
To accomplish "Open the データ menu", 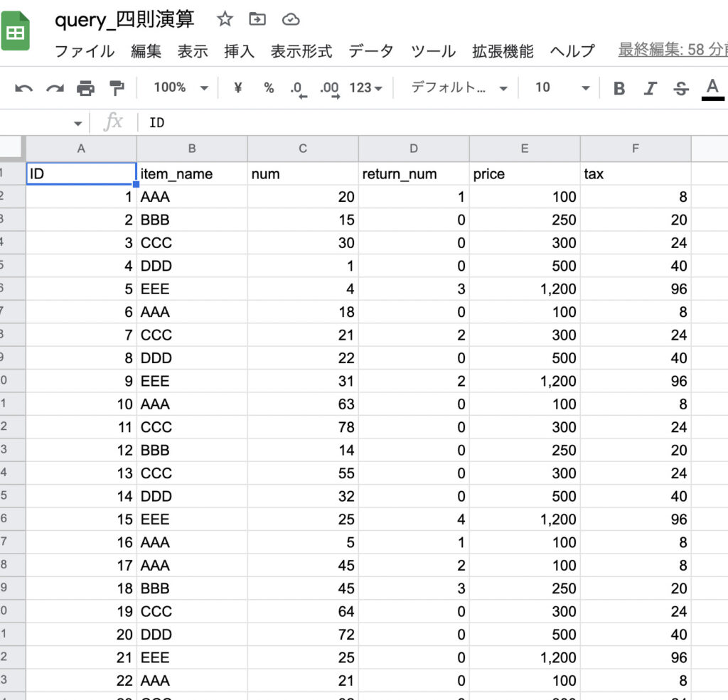I will (x=370, y=51).
